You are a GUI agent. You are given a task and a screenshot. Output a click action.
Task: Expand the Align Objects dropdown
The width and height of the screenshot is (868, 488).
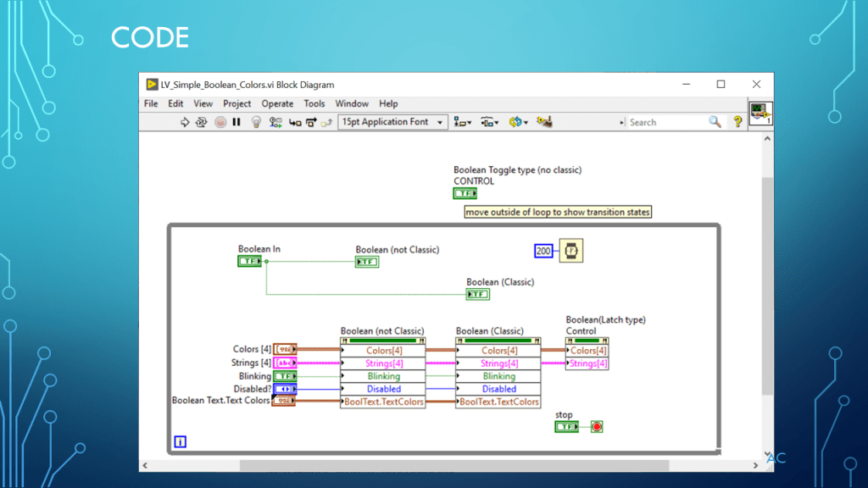click(463, 122)
